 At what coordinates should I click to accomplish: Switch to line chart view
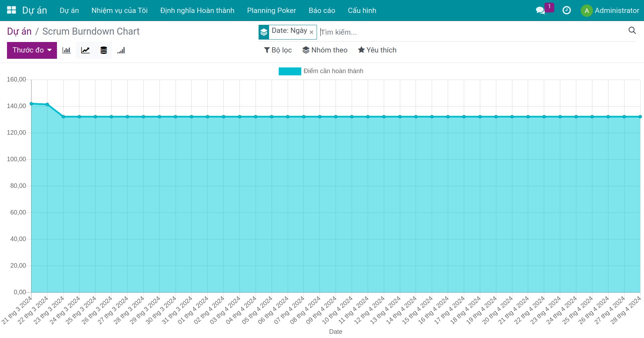point(85,50)
